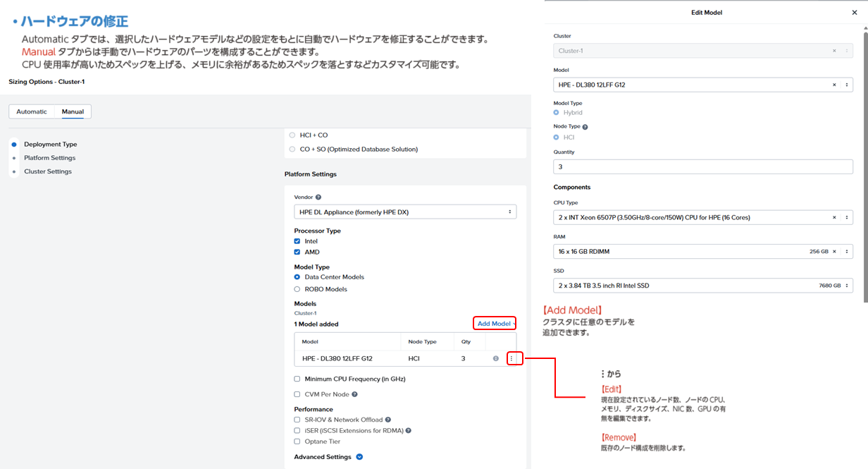Clear the CPU Type selection with the x icon
This screenshot has width=868, height=469.
point(834,217)
